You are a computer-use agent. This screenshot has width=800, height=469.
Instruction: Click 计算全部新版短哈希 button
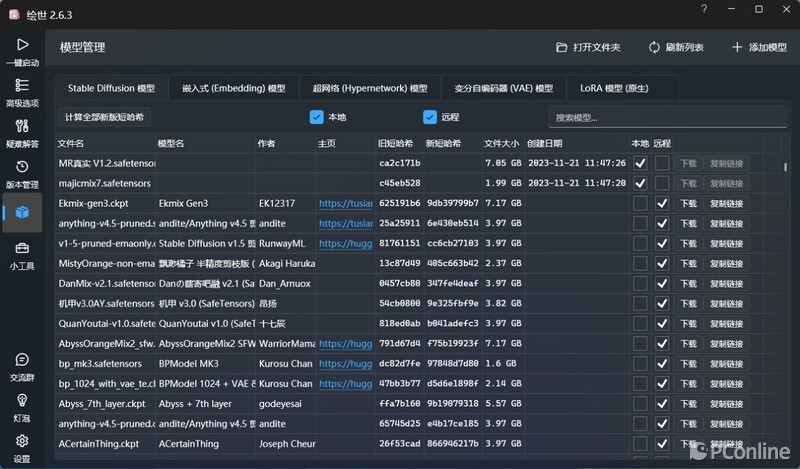[x=104, y=117]
